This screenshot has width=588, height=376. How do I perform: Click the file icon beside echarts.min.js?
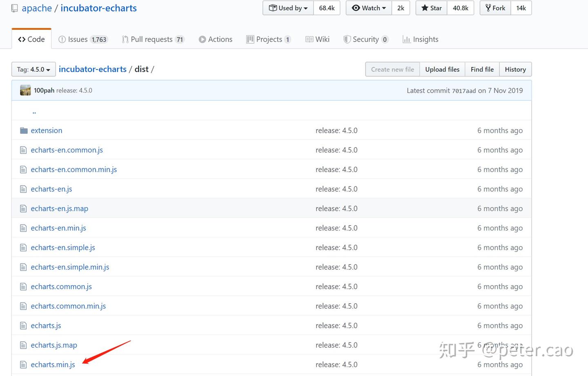click(x=23, y=365)
